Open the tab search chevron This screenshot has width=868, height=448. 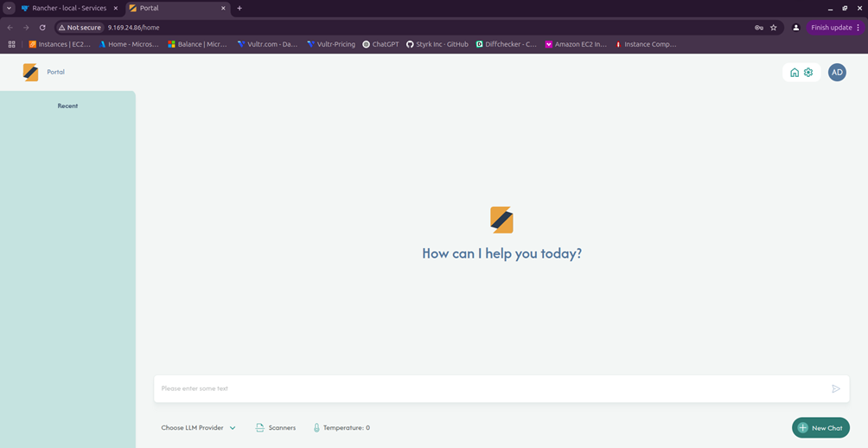pyautogui.click(x=9, y=9)
